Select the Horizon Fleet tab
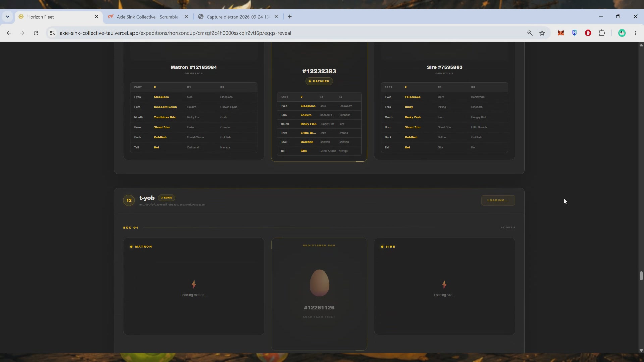This screenshot has height=362, width=644. 59,17
